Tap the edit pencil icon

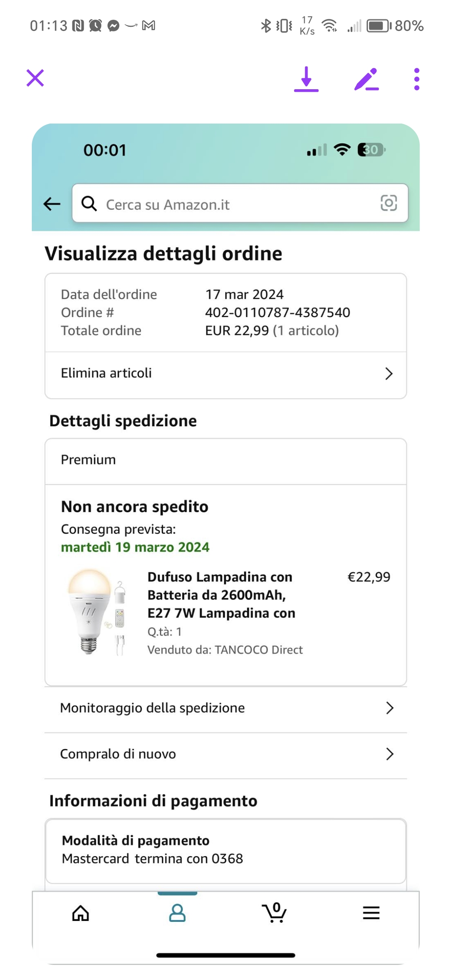click(x=366, y=79)
